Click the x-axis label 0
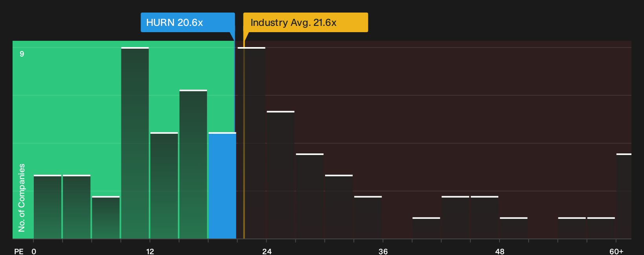644x255 pixels. pyautogui.click(x=34, y=251)
